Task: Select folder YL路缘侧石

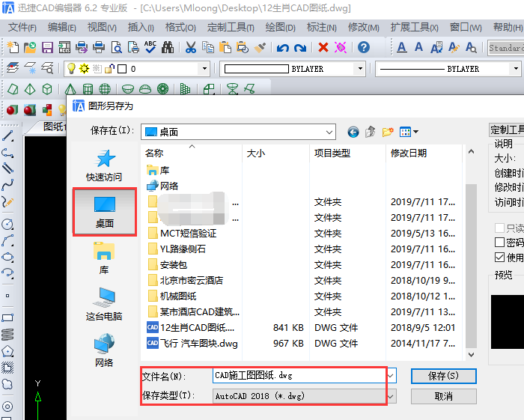Action: pos(177,249)
